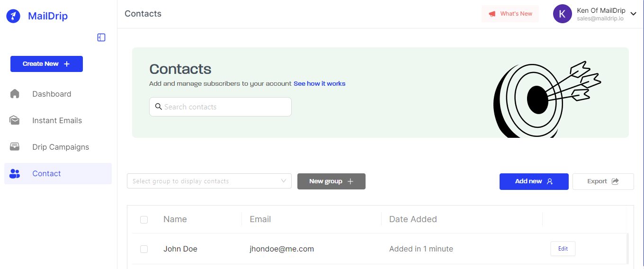Click the MailDrip rocket logo icon
This screenshot has width=644, height=269.
[x=13, y=16]
